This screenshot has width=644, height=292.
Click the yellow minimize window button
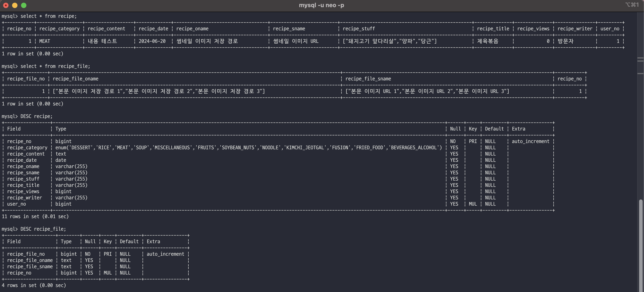(15, 5)
